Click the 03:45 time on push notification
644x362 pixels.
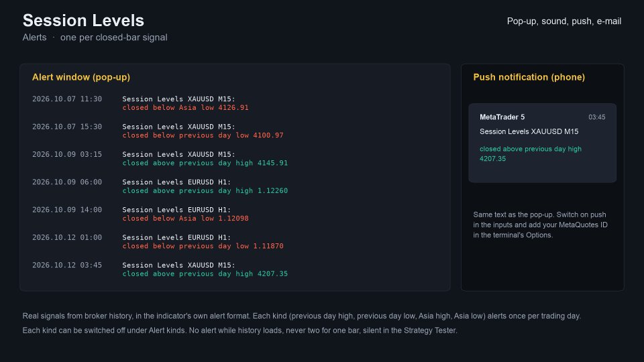pos(597,117)
